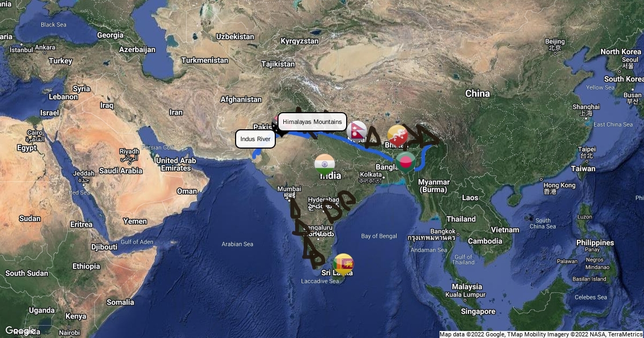
Task: Click the Himalayas Mountains label box
Action: point(312,122)
